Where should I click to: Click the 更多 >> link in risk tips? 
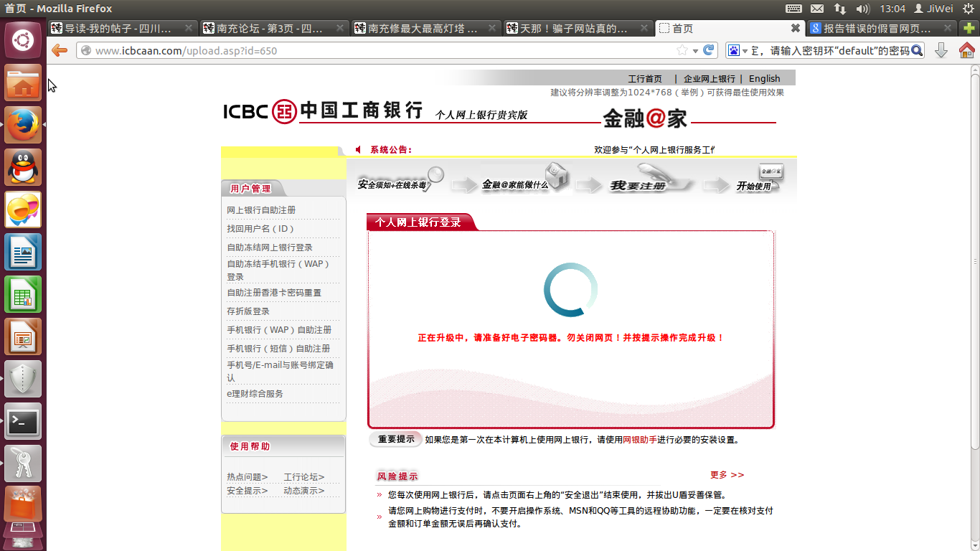click(x=727, y=475)
